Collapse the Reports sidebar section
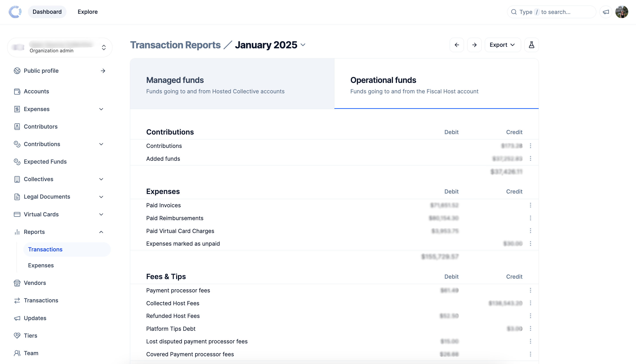 click(x=101, y=232)
